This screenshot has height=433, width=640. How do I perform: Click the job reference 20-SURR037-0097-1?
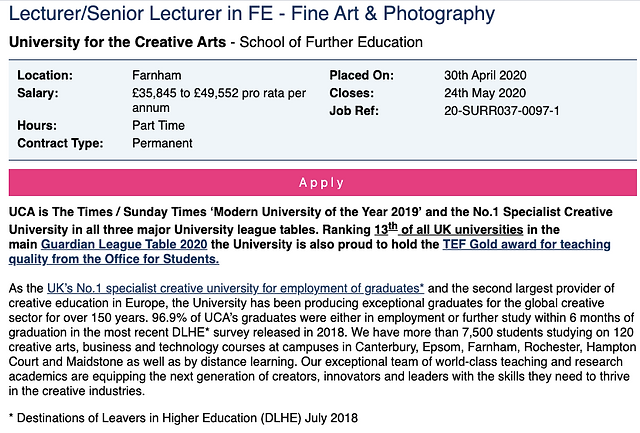pos(502,111)
